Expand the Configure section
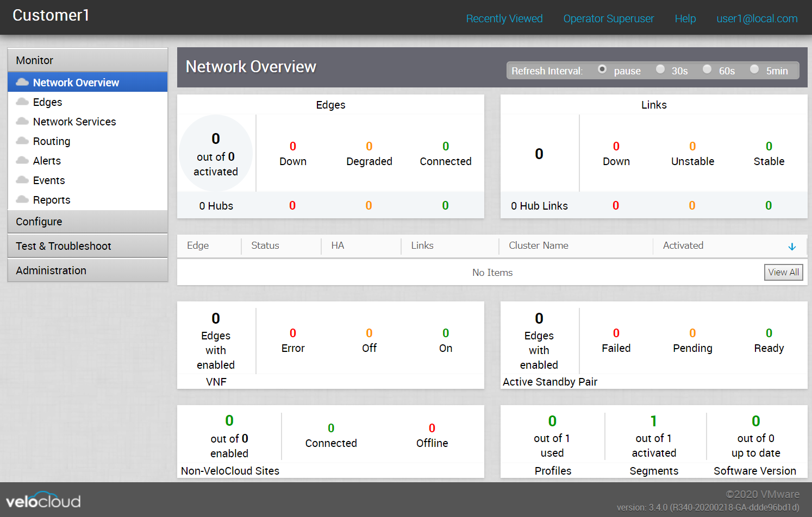 (x=88, y=222)
